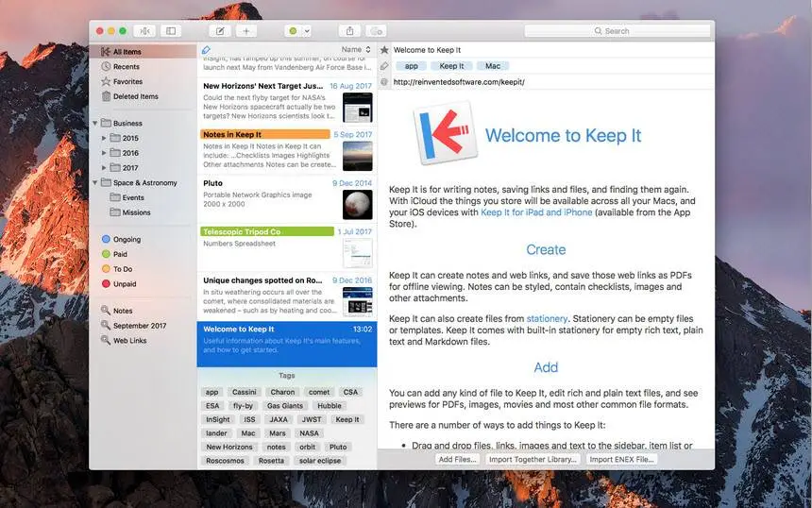Select the Telescopic Tripod Co item
The image size is (812, 508).
coord(287,246)
